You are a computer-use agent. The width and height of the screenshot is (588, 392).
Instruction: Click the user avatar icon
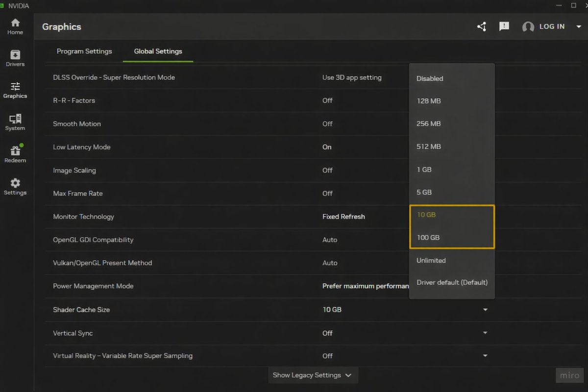pos(528,27)
